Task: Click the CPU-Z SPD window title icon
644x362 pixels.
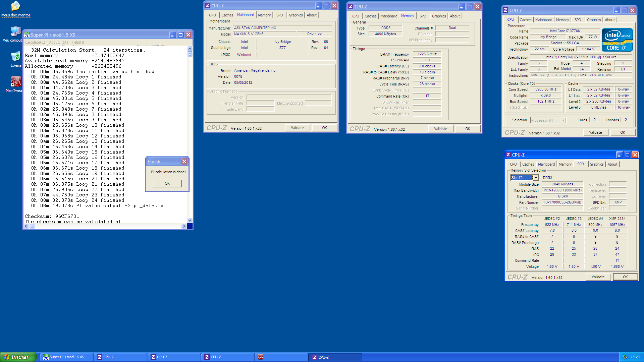Action: (x=508, y=155)
